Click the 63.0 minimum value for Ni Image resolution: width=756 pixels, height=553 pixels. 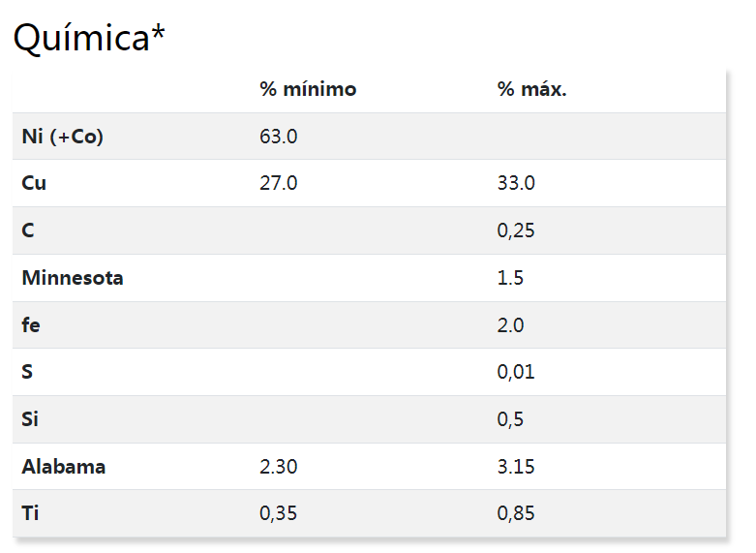point(279,137)
